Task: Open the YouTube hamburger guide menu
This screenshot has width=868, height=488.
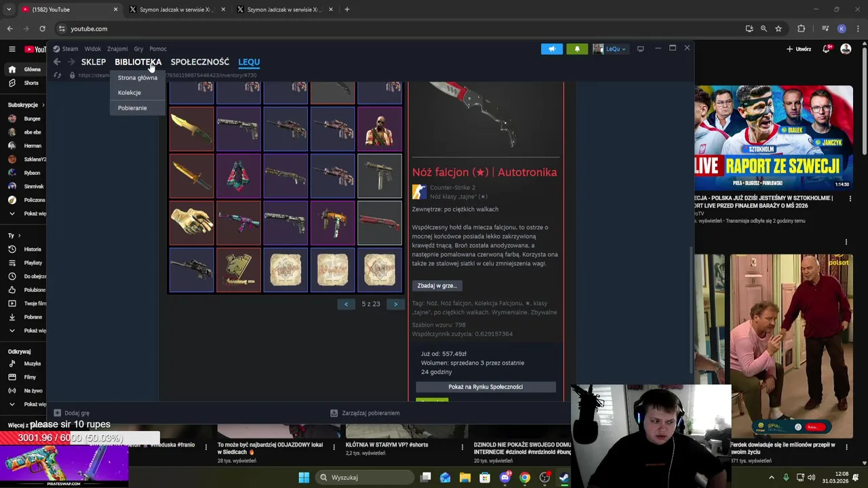Action: tap(12, 49)
